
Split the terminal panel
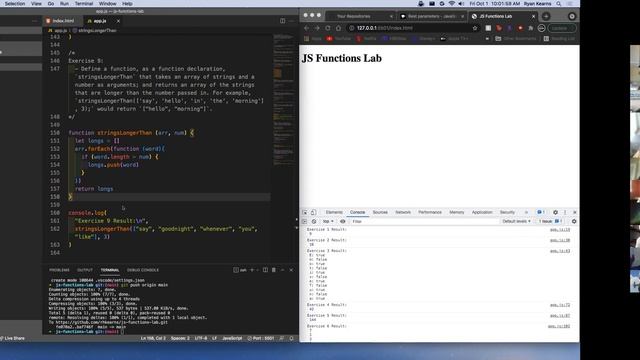[265, 270]
